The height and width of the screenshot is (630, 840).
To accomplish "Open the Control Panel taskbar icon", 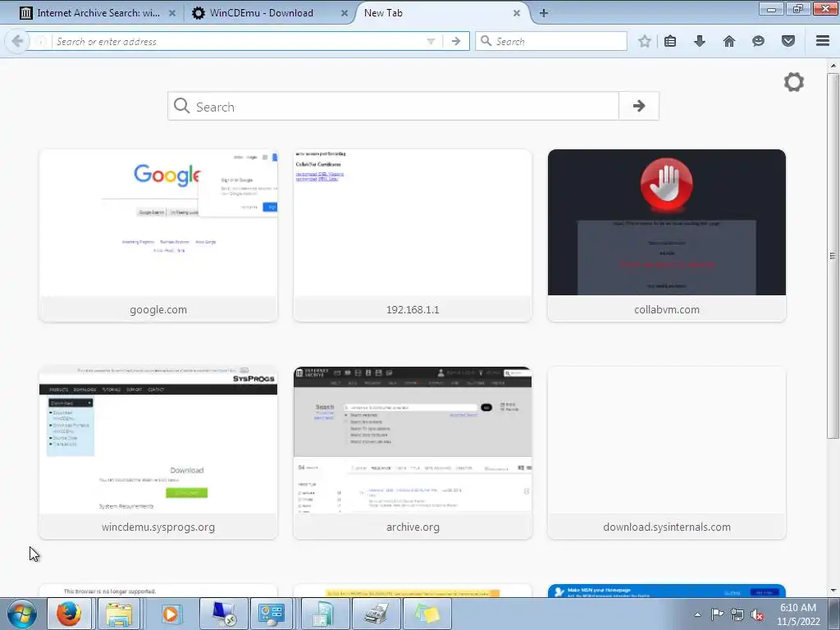I will 271,614.
